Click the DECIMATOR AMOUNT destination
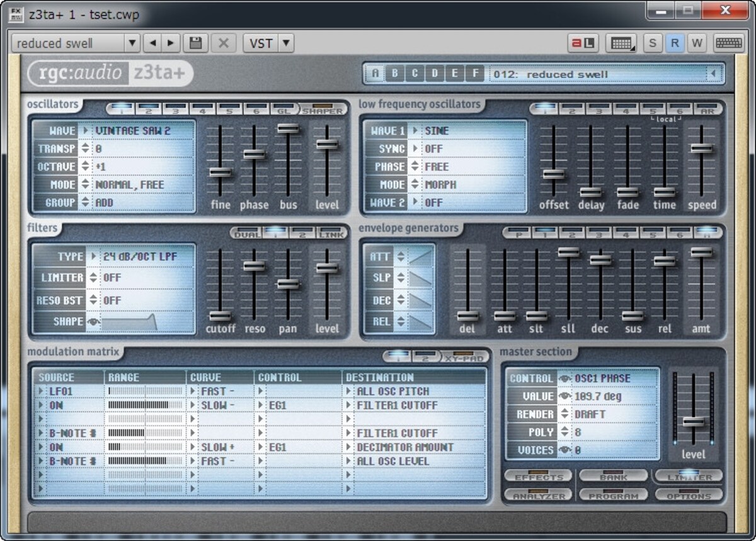 point(405,447)
